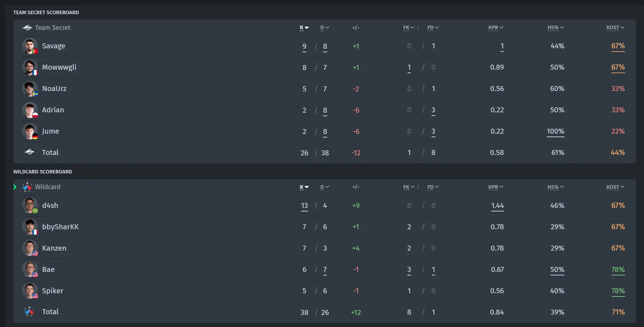Click Kanzen's avatar picture
Image resolution: width=644 pixels, height=327 pixels.
[30, 248]
